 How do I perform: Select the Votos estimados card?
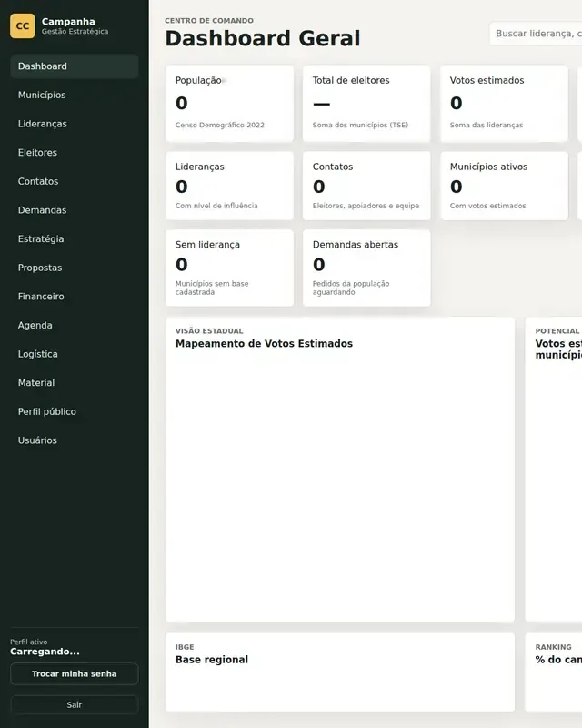click(504, 104)
